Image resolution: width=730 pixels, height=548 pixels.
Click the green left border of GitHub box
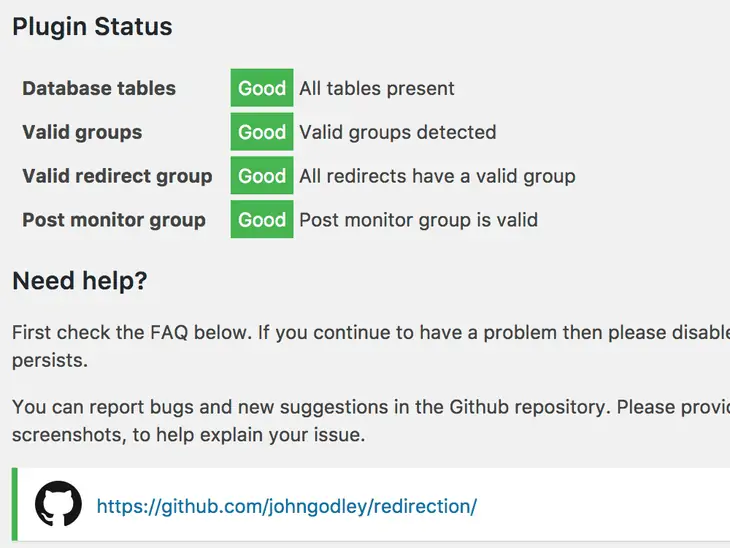click(15, 505)
